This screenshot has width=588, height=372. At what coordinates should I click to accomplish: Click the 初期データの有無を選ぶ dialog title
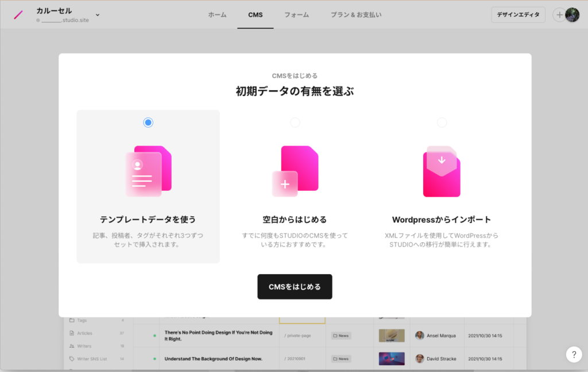pos(295,91)
